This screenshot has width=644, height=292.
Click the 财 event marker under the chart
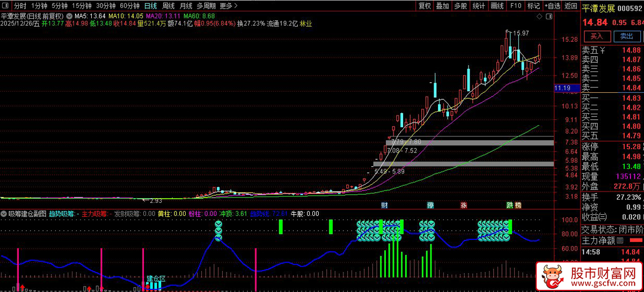point(384,205)
